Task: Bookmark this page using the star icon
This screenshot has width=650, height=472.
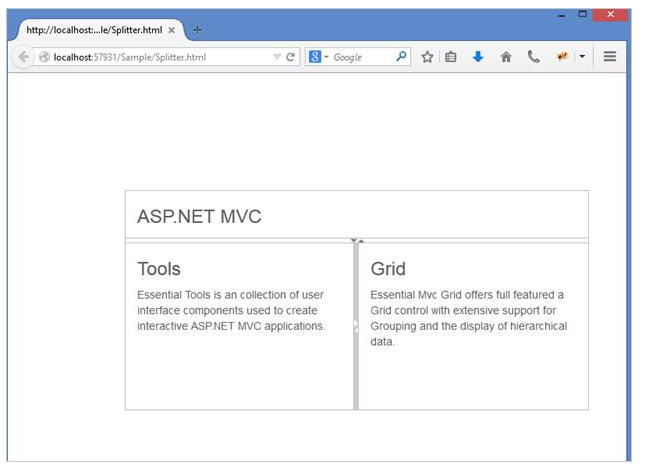Action: [x=427, y=57]
